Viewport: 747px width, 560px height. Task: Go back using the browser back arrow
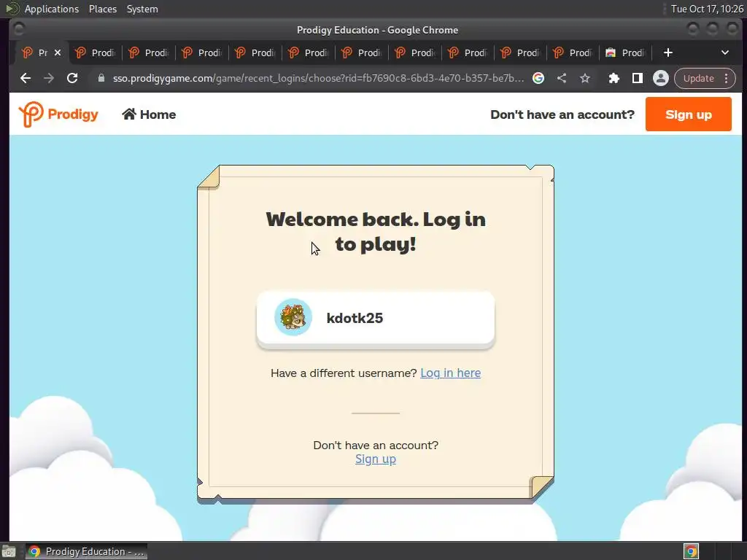[26, 78]
